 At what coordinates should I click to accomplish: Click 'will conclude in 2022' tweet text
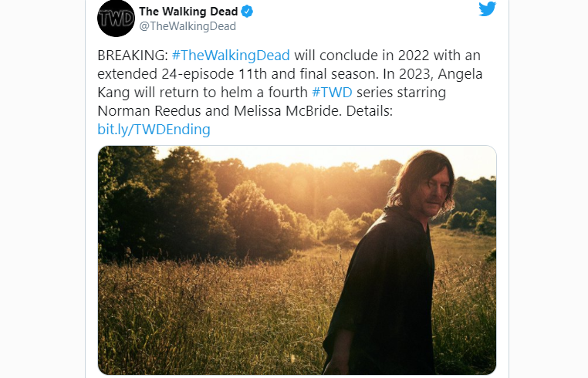click(x=361, y=55)
